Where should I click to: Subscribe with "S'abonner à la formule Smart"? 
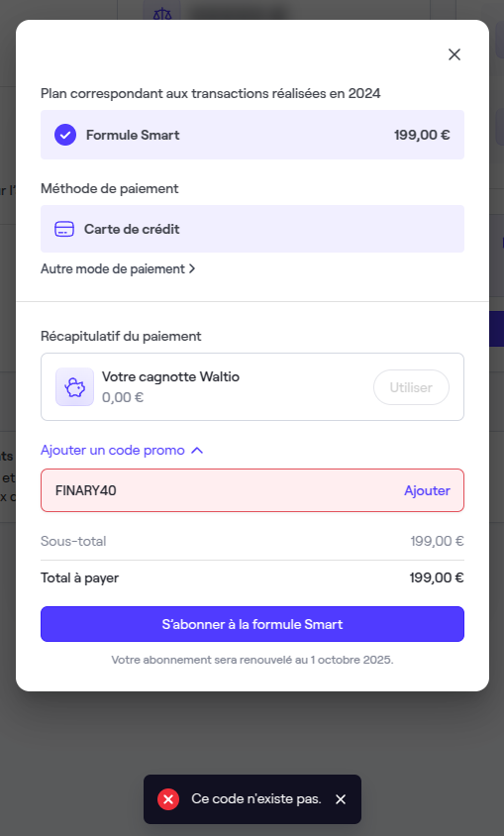click(x=252, y=624)
